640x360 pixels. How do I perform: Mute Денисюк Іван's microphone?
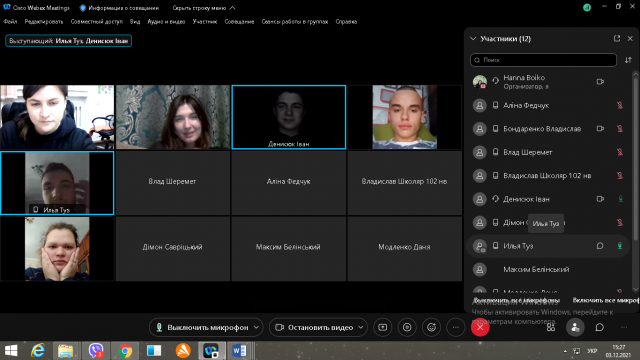[x=620, y=199]
